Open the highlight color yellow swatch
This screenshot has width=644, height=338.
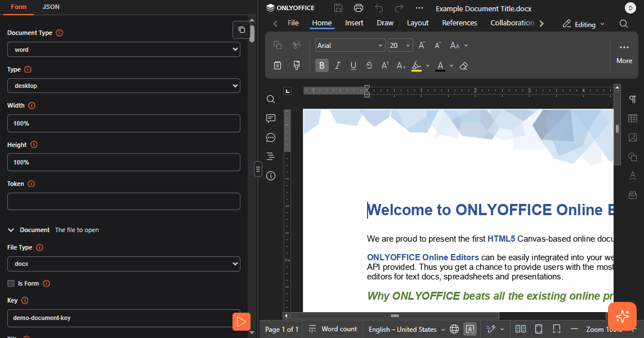417,65
